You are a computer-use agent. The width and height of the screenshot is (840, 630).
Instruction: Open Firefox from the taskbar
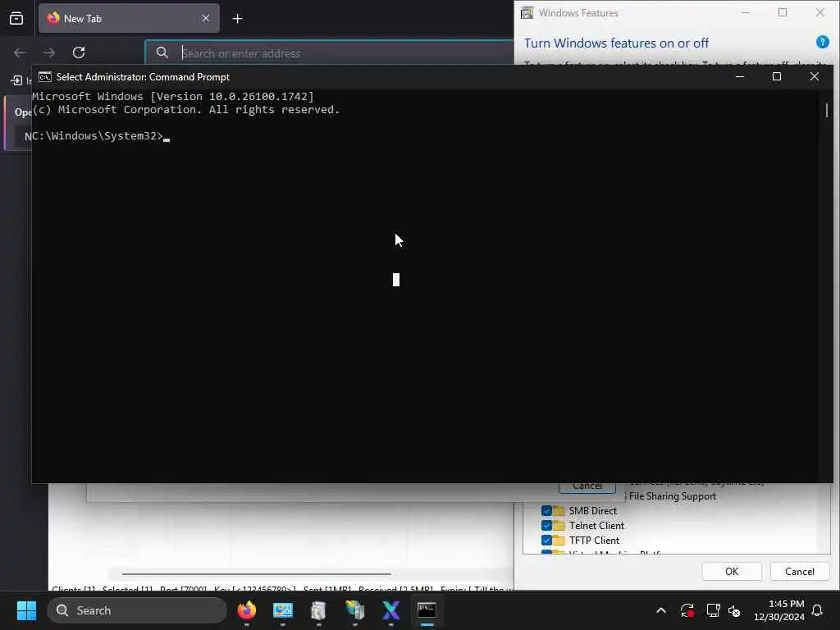[247, 610]
